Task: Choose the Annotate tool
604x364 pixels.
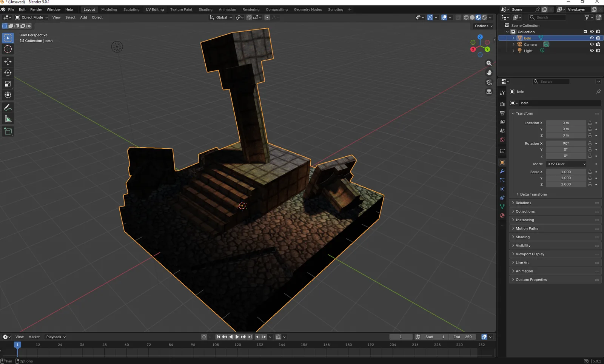Action: coord(8,108)
